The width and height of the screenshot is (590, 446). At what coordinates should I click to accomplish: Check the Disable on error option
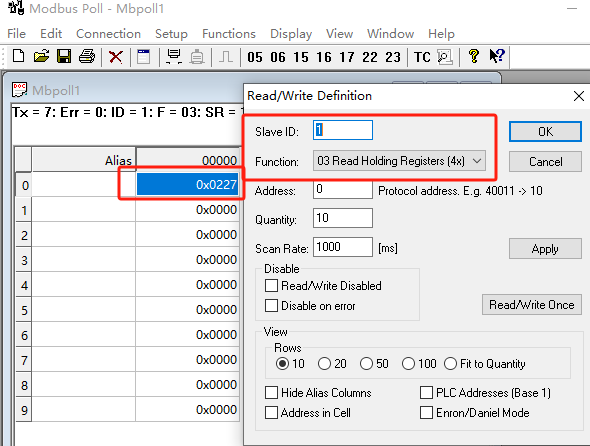[x=271, y=305]
